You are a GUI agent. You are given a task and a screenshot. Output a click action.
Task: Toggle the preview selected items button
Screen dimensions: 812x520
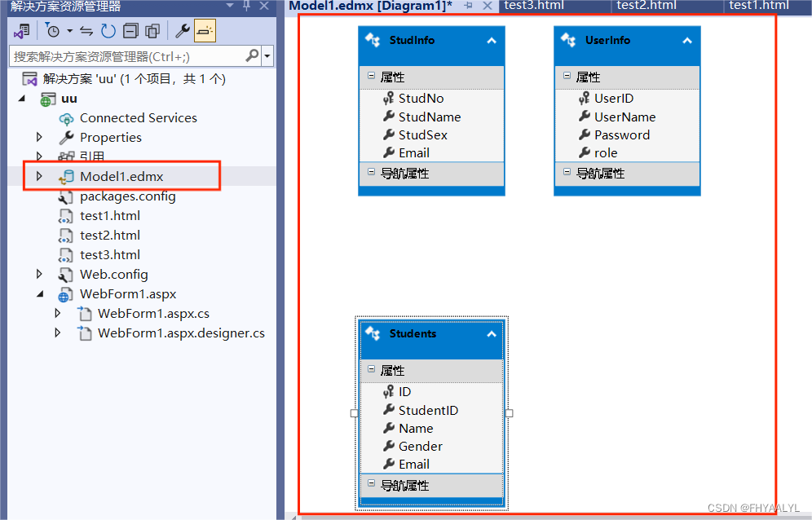tap(205, 31)
